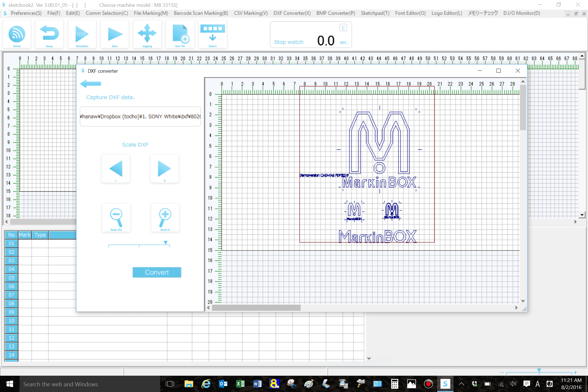Open Edit(E) menu
The height and width of the screenshot is (392, 588).
pos(73,13)
